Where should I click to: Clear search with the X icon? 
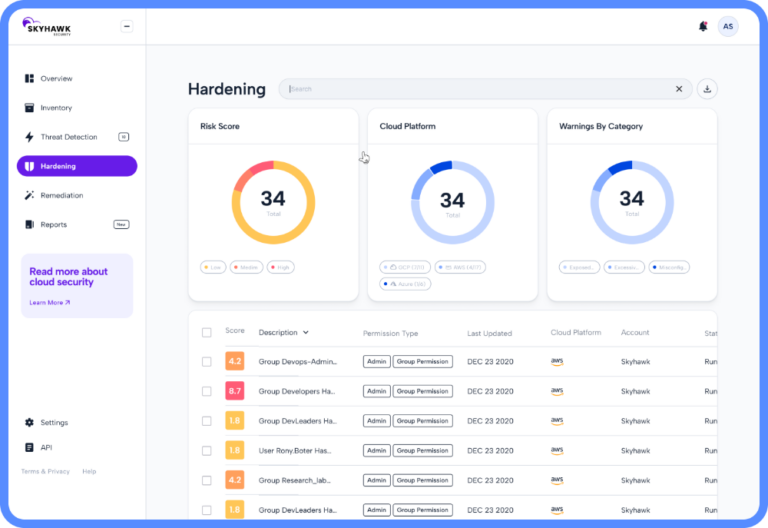click(679, 89)
